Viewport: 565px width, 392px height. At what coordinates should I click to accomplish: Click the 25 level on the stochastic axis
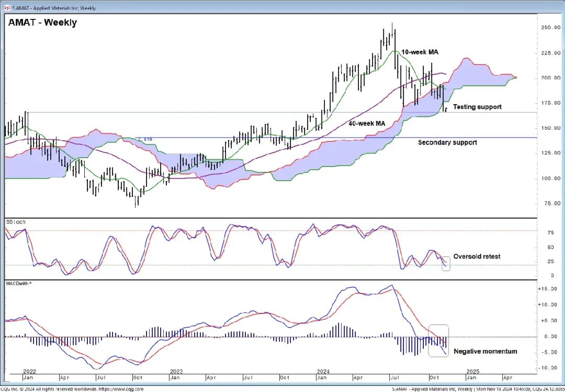point(551,262)
